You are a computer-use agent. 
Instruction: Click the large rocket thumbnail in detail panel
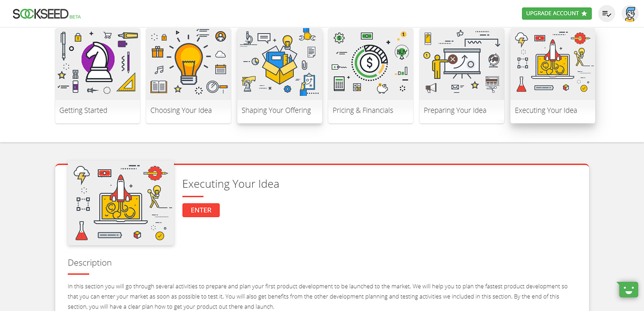121,203
